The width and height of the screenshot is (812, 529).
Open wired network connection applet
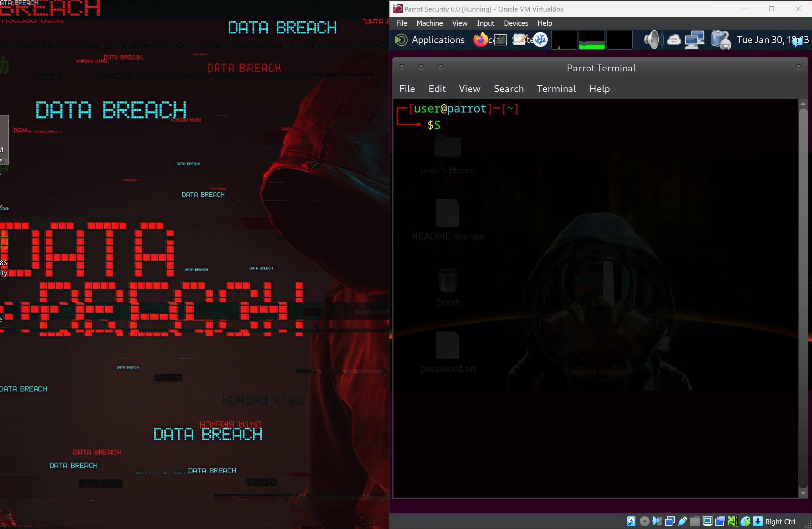pos(695,40)
